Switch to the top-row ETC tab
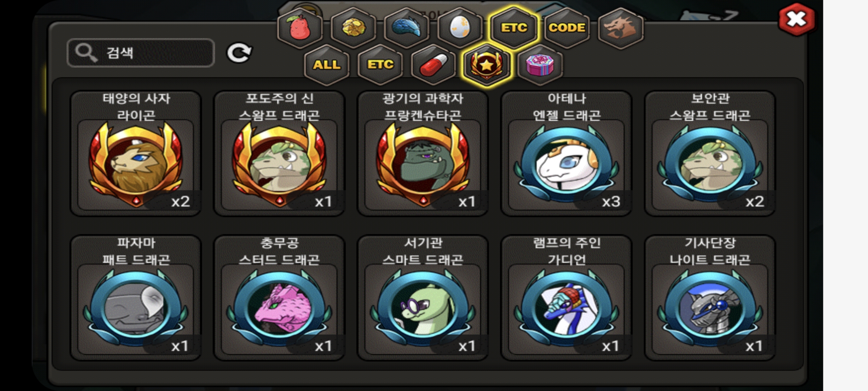The height and width of the screenshot is (391, 868). [x=513, y=28]
